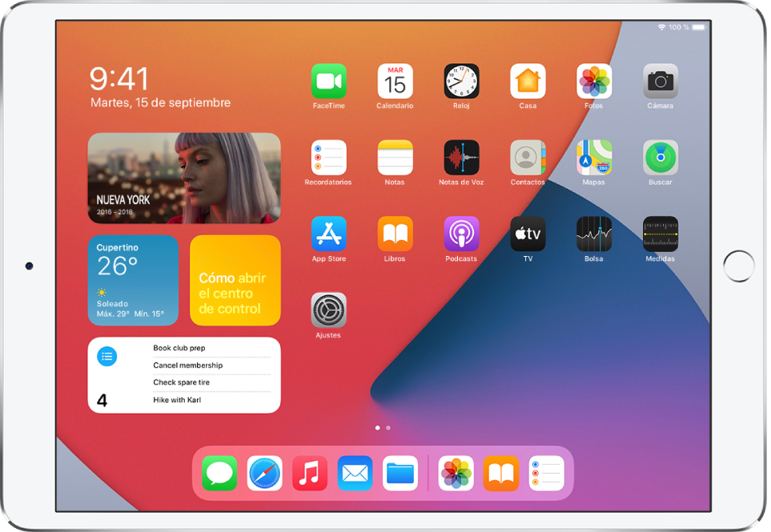Open the Buscar app
The image size is (771, 532).
(x=661, y=157)
